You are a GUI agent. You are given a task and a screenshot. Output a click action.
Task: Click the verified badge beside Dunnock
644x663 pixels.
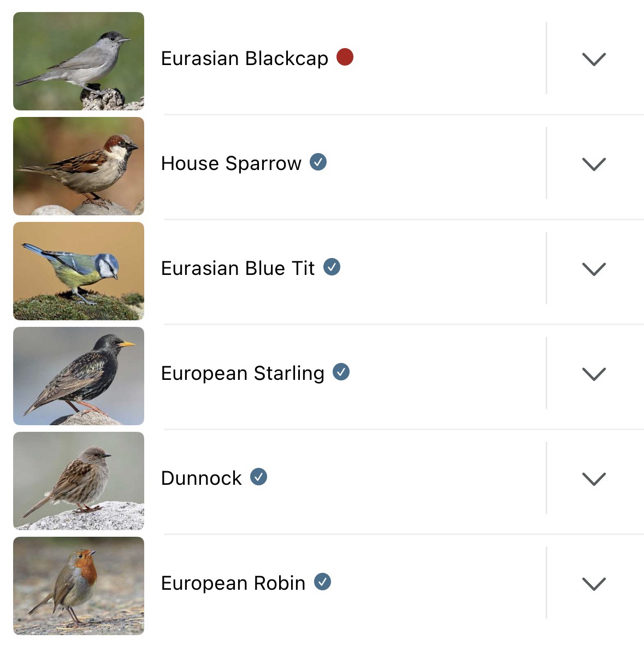259,477
